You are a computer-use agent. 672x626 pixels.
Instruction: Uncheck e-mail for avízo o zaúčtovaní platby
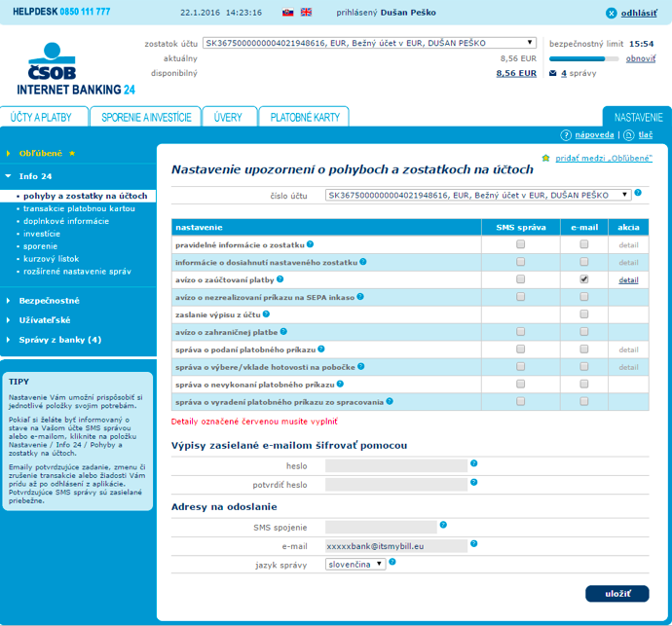pyautogui.click(x=583, y=278)
